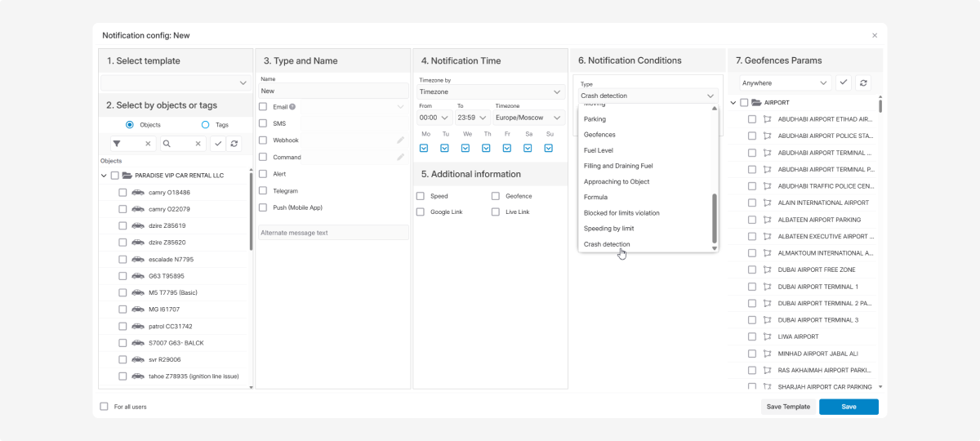This screenshot has height=441, width=980.
Task: Open the Select template dropdown
Action: point(176,82)
